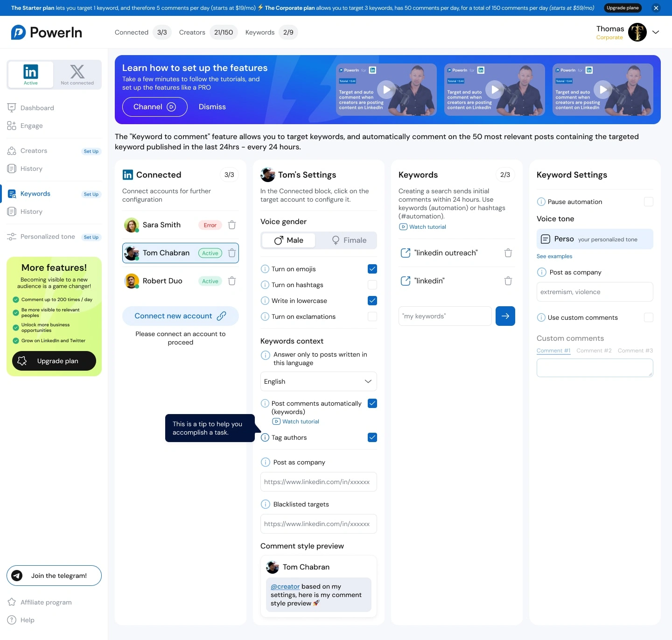
Task: Switch to Comment #2 tab
Action: pos(594,351)
